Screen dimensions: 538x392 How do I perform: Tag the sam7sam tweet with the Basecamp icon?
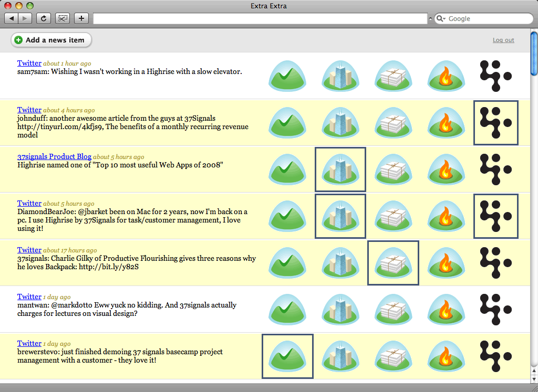(x=287, y=76)
